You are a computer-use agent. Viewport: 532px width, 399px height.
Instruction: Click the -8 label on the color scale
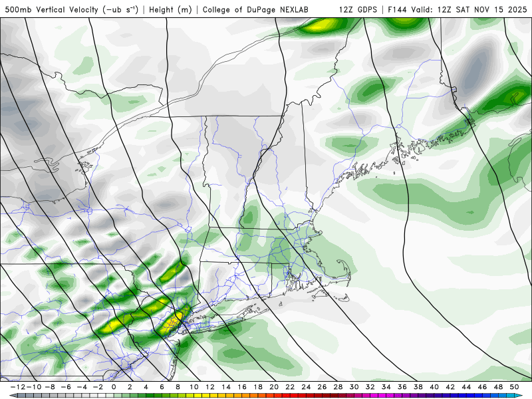[x=50, y=387]
